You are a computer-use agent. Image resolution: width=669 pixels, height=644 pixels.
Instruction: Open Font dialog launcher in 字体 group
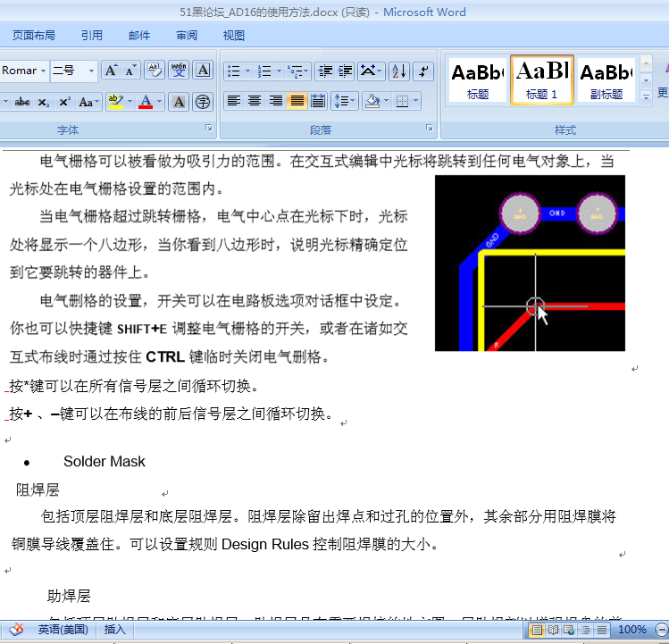tap(209, 128)
